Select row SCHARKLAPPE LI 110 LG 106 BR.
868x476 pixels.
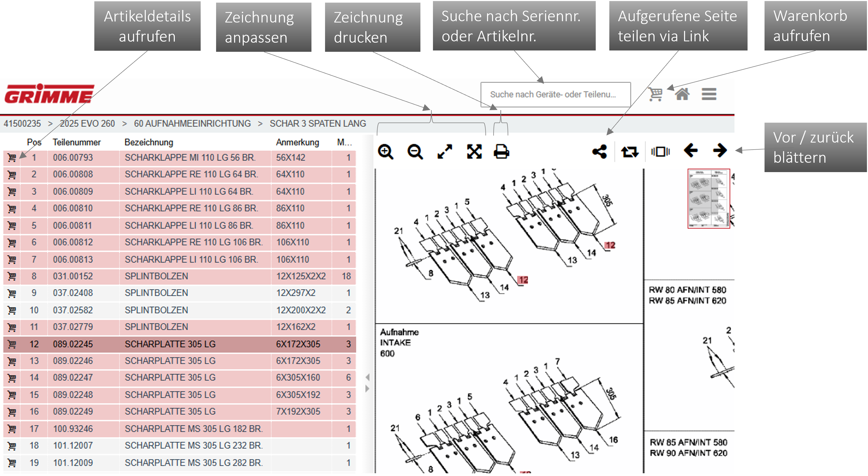click(179, 259)
